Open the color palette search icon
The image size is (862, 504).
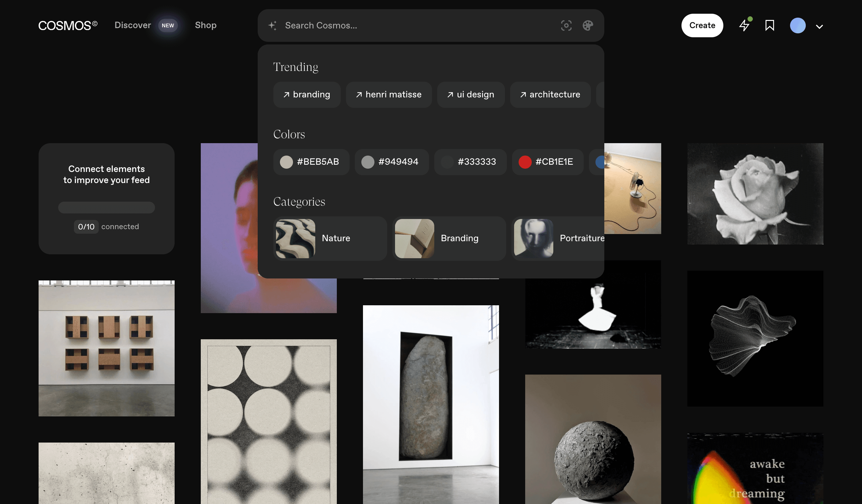[x=588, y=25]
